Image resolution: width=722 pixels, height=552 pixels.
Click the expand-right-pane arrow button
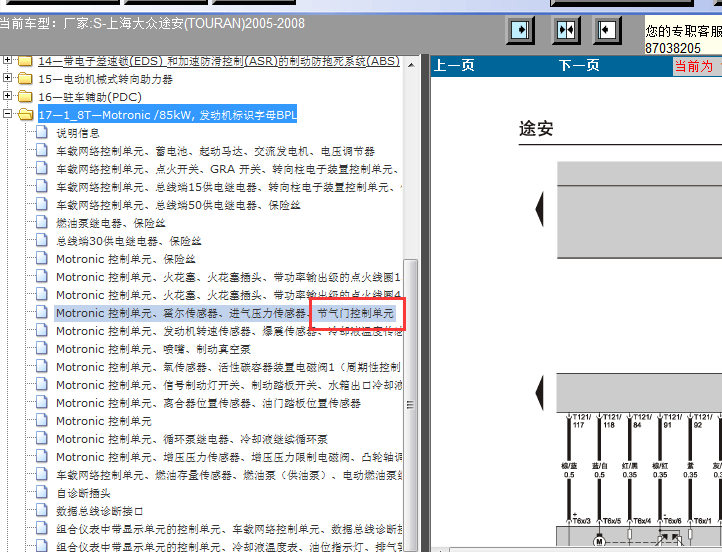pos(520,30)
